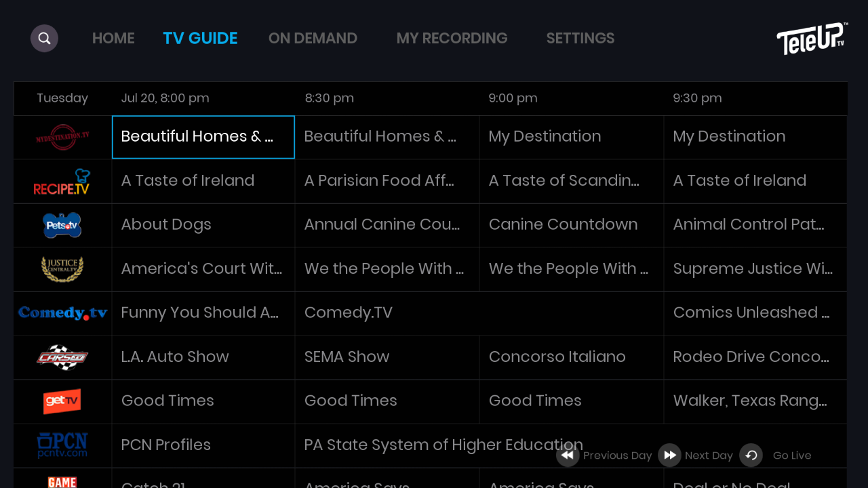Go to MY RECORDING

[452, 38]
